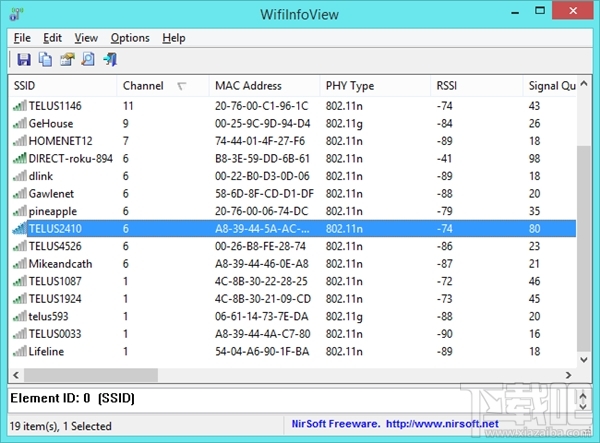Open the Edit menu

point(52,38)
